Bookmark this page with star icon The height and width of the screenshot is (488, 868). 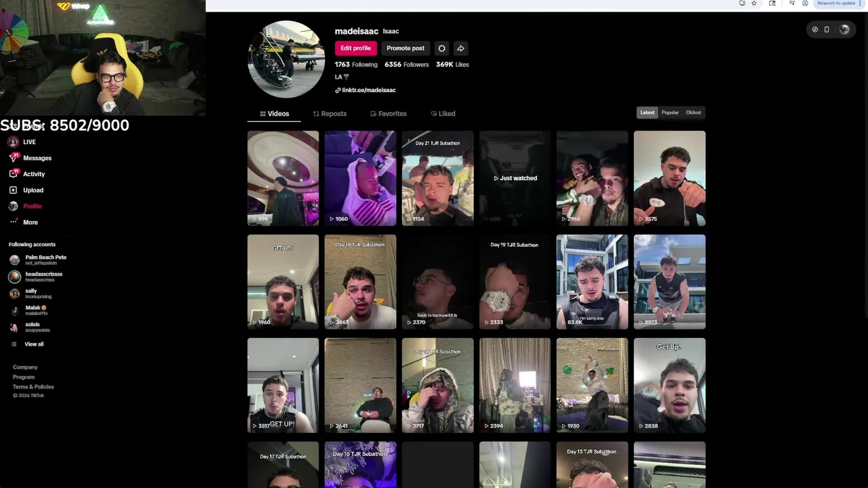[753, 3]
